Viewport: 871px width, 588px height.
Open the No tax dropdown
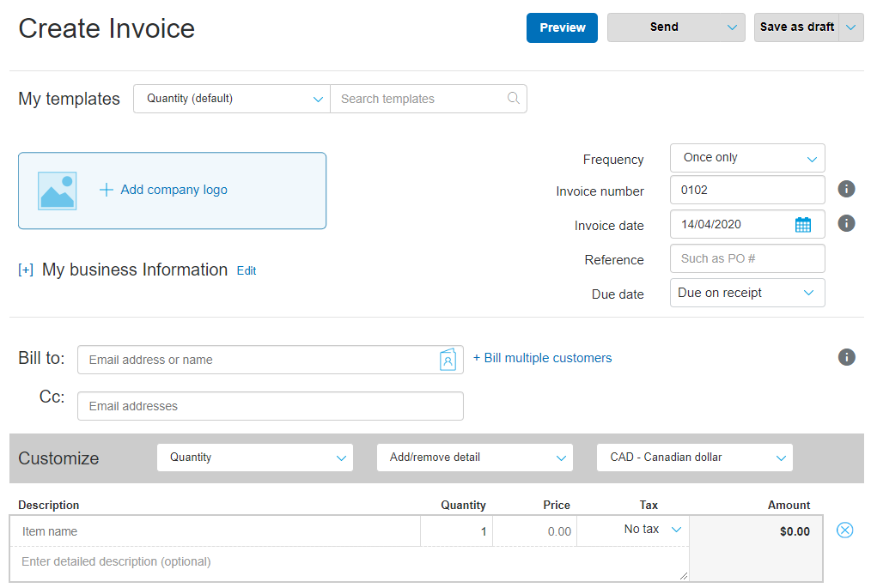point(653,530)
